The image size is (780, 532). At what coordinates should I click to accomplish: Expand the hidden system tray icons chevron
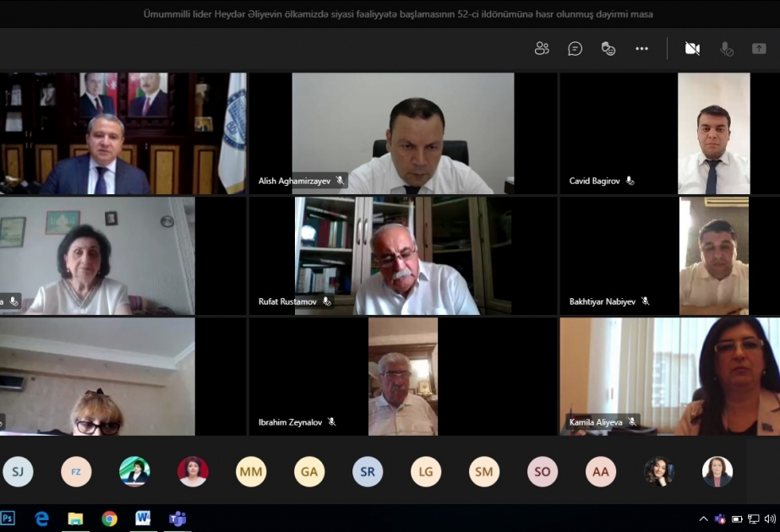[x=703, y=519]
